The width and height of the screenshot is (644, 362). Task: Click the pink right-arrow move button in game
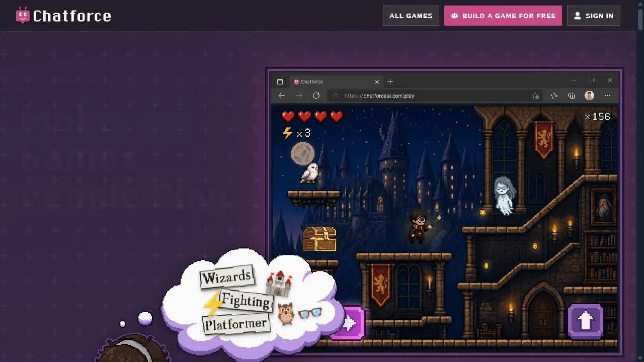click(350, 323)
